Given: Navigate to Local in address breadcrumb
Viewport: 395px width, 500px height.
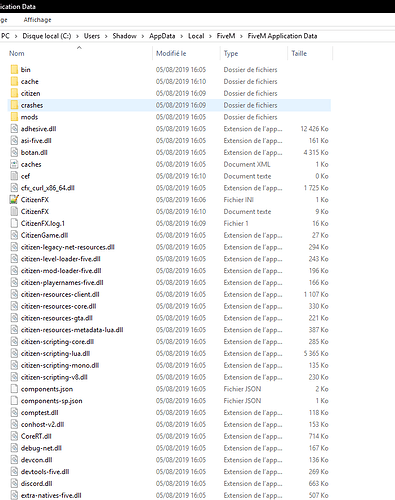Looking at the screenshot, I should 196,36.
